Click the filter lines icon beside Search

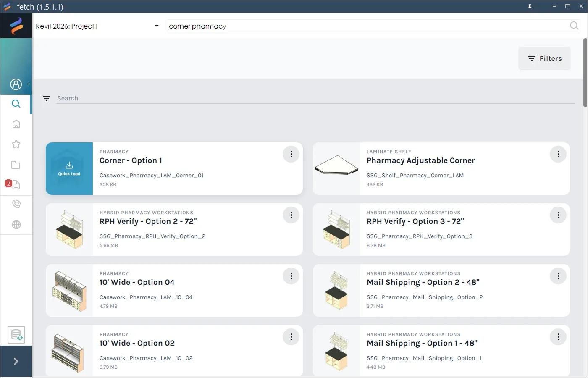(47, 98)
